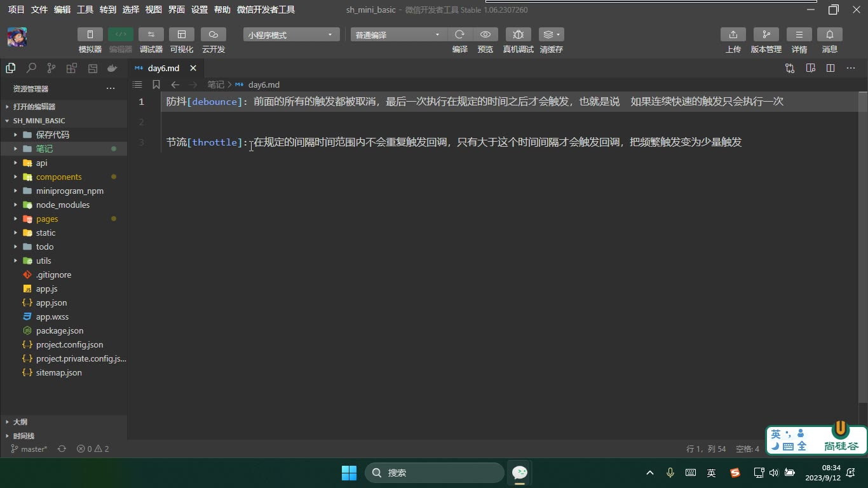The width and height of the screenshot is (868, 488).
Task: Open the Windows Start menu
Action: [x=349, y=473]
